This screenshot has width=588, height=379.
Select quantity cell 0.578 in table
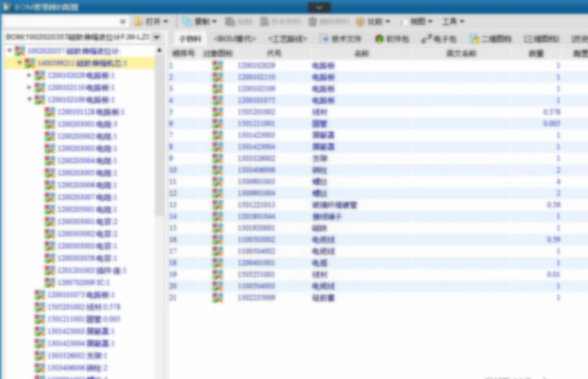pyautogui.click(x=551, y=112)
